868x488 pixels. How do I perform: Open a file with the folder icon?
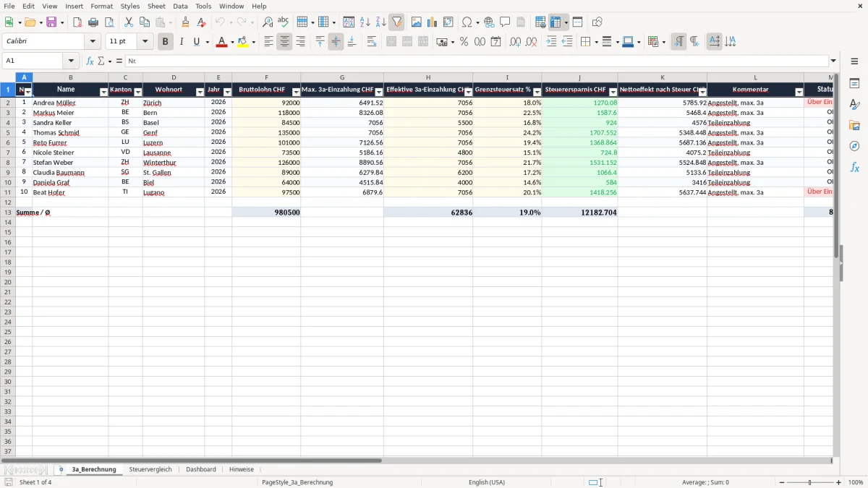(29, 22)
